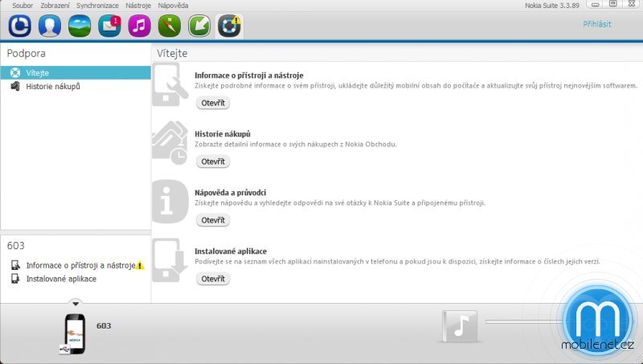Click Otevřít under Instalované aplikace

(213, 279)
